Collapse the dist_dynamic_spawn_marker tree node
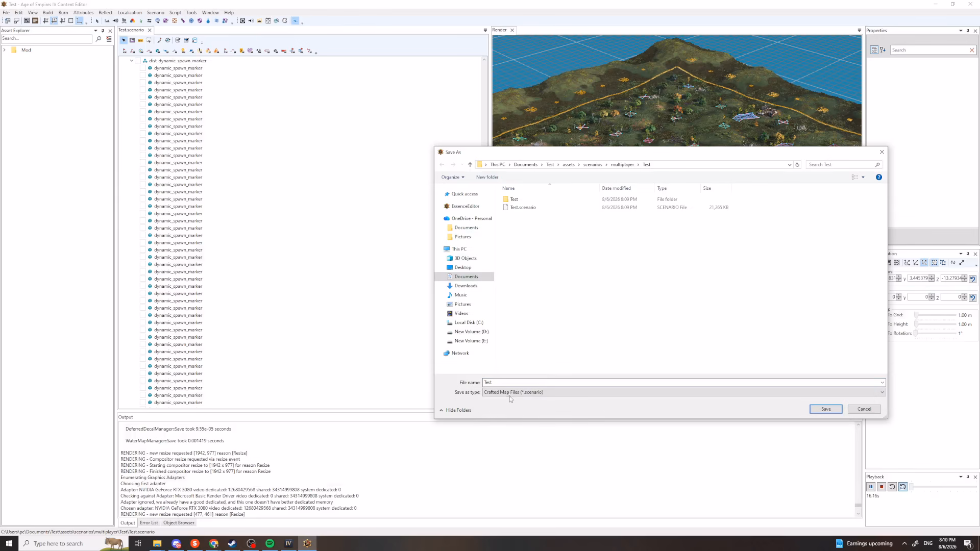Screen dimensions: 980x551 (131, 61)
